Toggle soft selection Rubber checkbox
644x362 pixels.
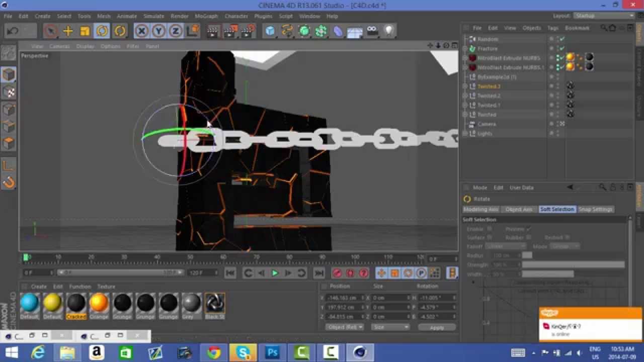click(x=528, y=237)
